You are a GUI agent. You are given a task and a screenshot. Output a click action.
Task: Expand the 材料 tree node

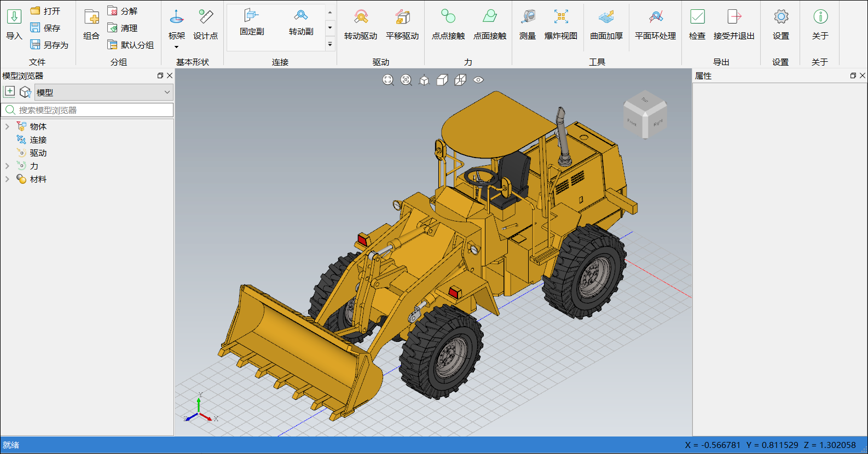pyautogui.click(x=7, y=179)
